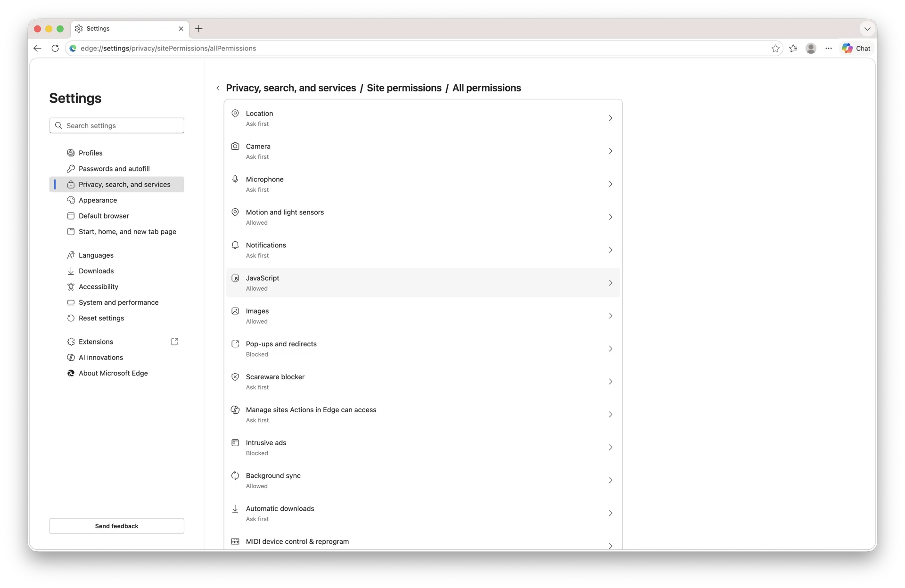Open the user profile avatar
Screen dimensions: 905x588
(811, 49)
